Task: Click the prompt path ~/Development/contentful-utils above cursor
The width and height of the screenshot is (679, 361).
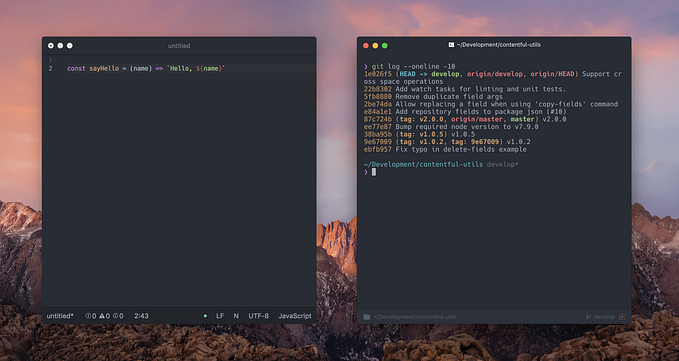Action: [423, 164]
